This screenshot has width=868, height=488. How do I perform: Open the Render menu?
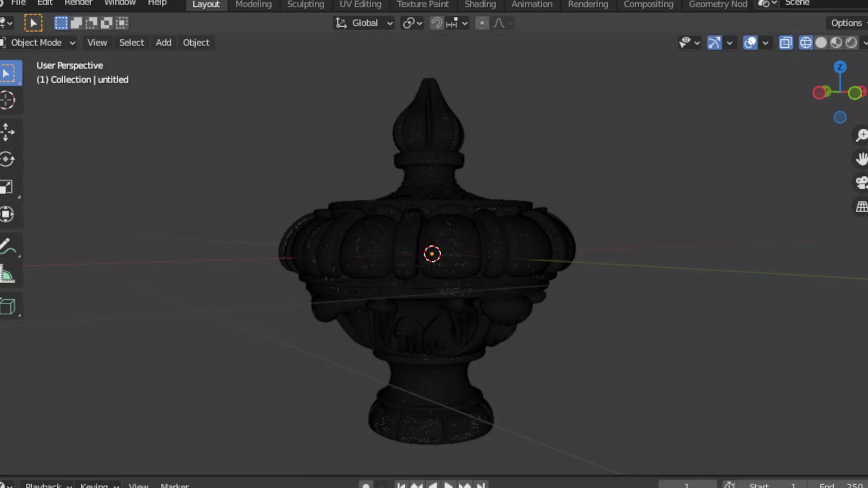78,4
